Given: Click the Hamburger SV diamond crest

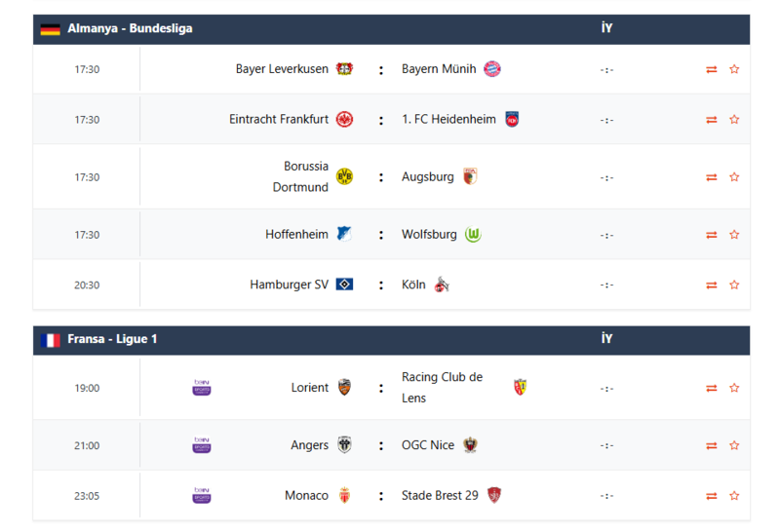Looking at the screenshot, I should 344,285.
